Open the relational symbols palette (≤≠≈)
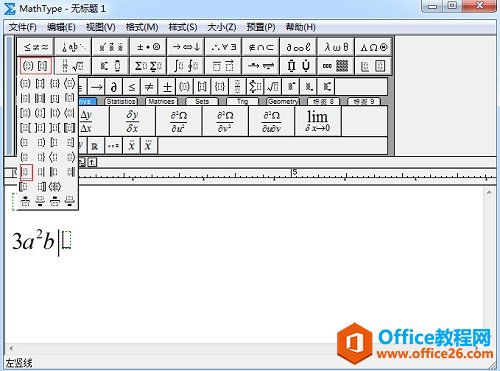 pyautogui.click(x=36, y=47)
